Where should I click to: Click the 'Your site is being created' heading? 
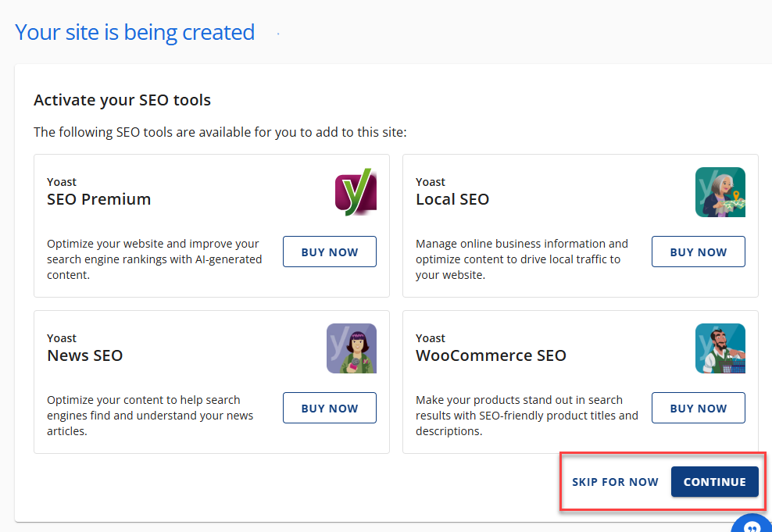pos(134,33)
